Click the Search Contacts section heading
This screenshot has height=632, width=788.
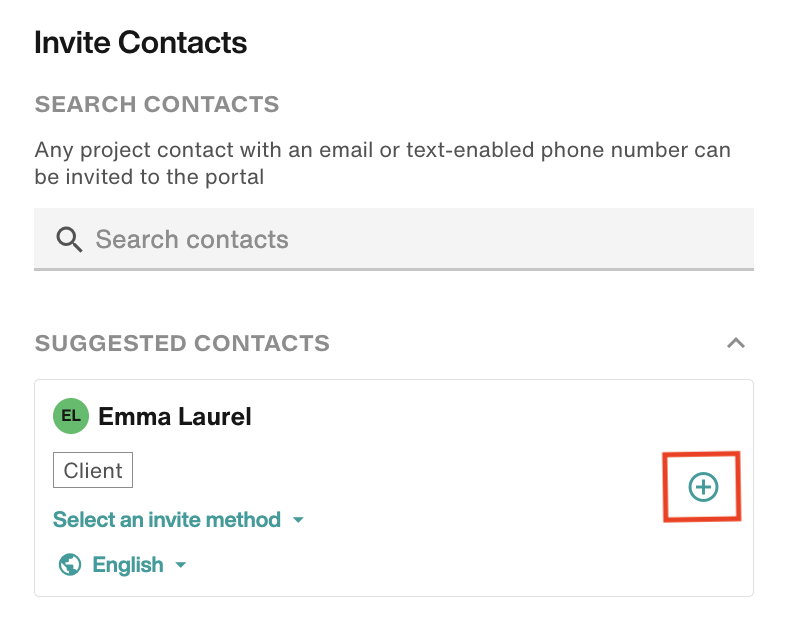click(157, 104)
